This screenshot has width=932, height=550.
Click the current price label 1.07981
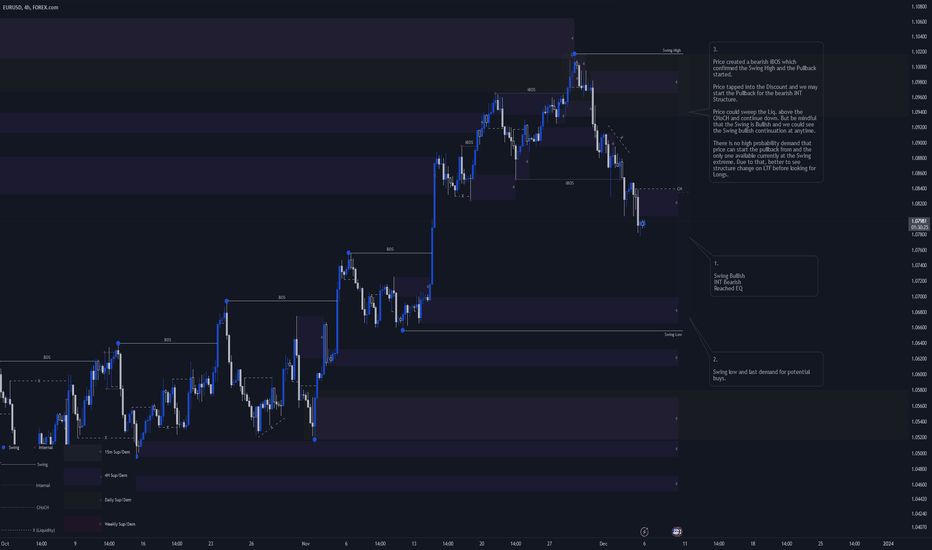(919, 222)
